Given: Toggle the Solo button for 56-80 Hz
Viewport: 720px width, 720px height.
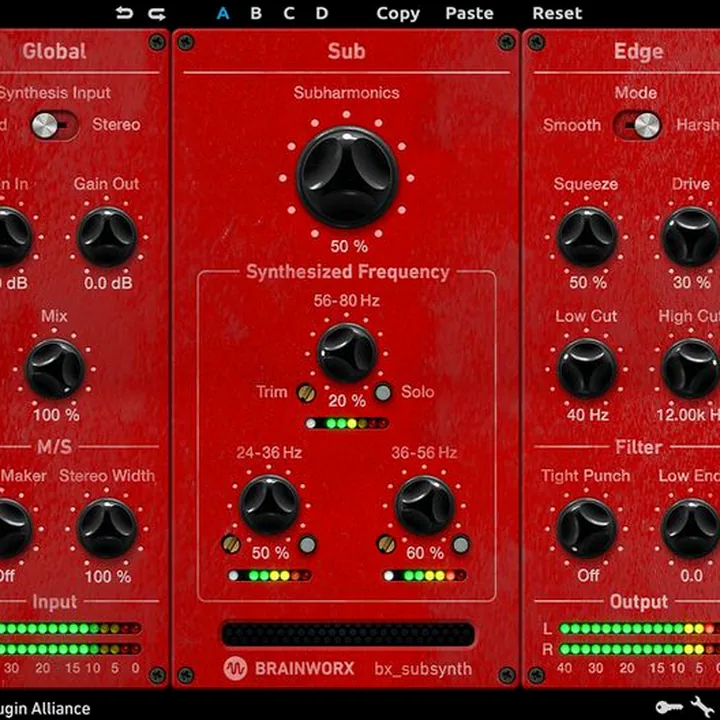Looking at the screenshot, I should click(383, 393).
